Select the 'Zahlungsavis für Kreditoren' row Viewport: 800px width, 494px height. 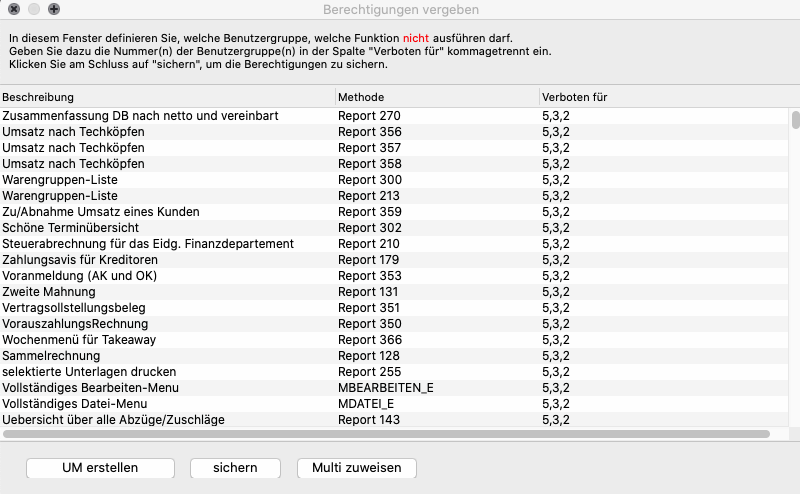[80, 260]
